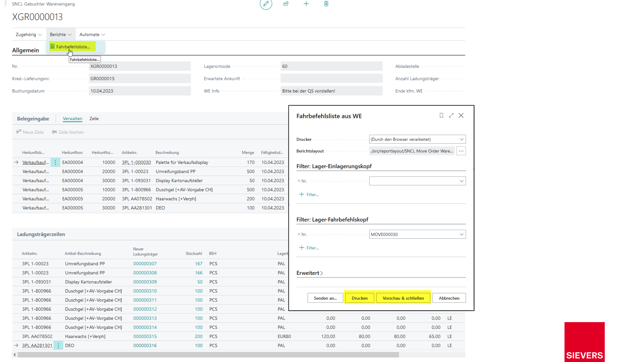Click the Lagerortcode field 60
Viewport: 644px width, 362px height.
[331, 66]
